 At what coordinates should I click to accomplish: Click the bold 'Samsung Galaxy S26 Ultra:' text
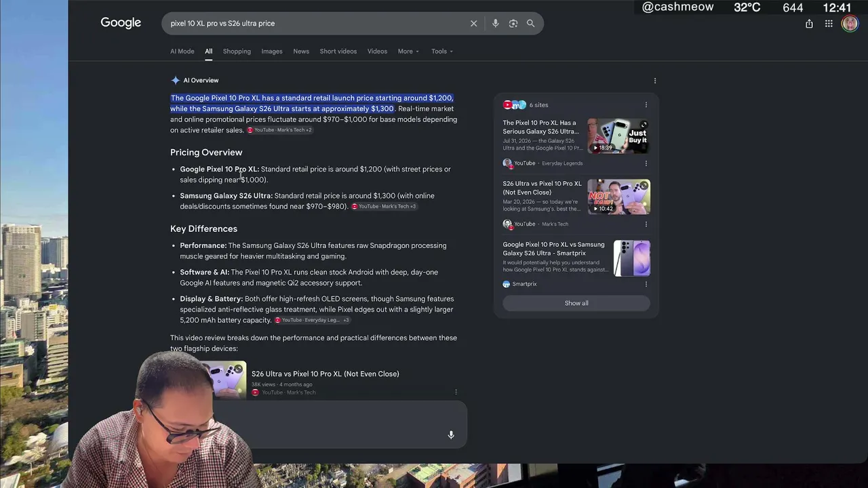coord(226,196)
